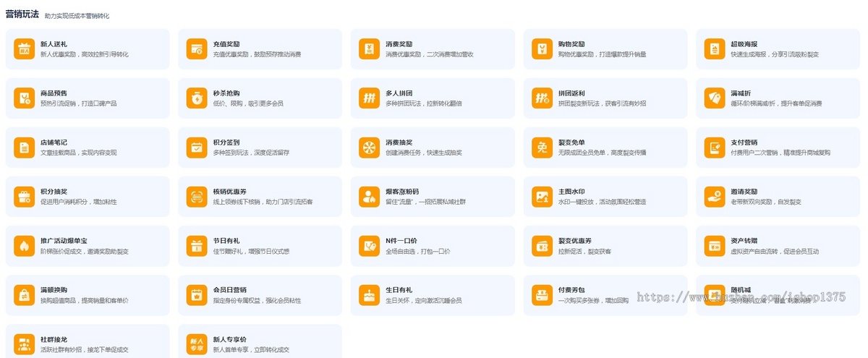Open the 主图水印 title link
The image size is (868, 358).
[x=571, y=192]
